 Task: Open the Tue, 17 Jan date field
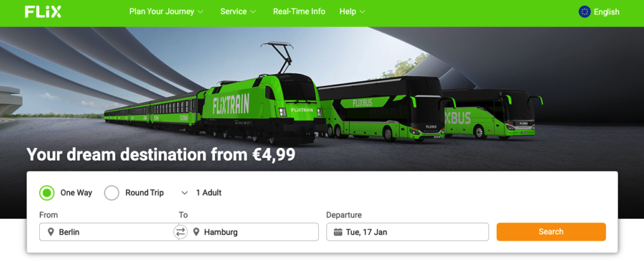pos(407,232)
